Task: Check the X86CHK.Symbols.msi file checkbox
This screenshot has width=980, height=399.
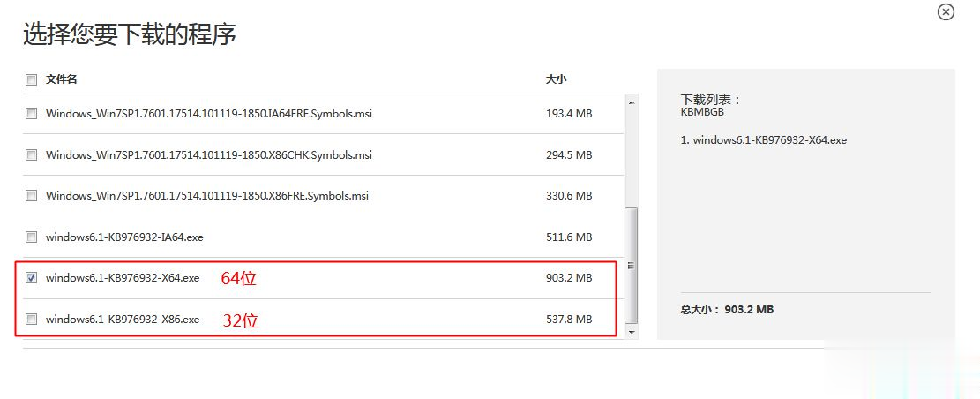Action: click(x=31, y=154)
